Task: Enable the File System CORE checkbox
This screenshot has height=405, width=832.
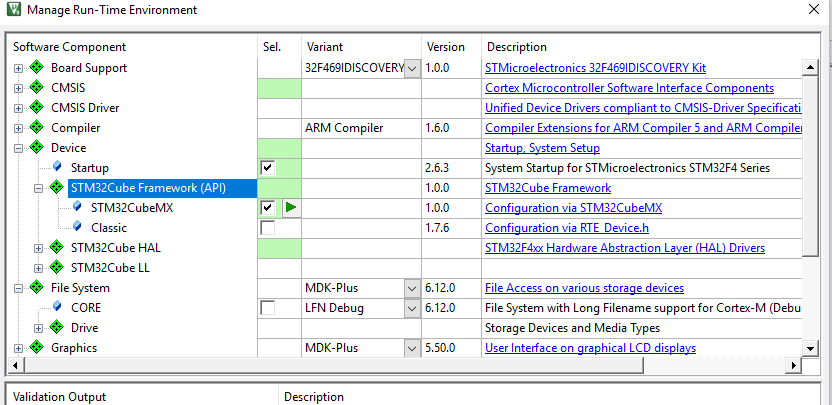Action: [268, 308]
